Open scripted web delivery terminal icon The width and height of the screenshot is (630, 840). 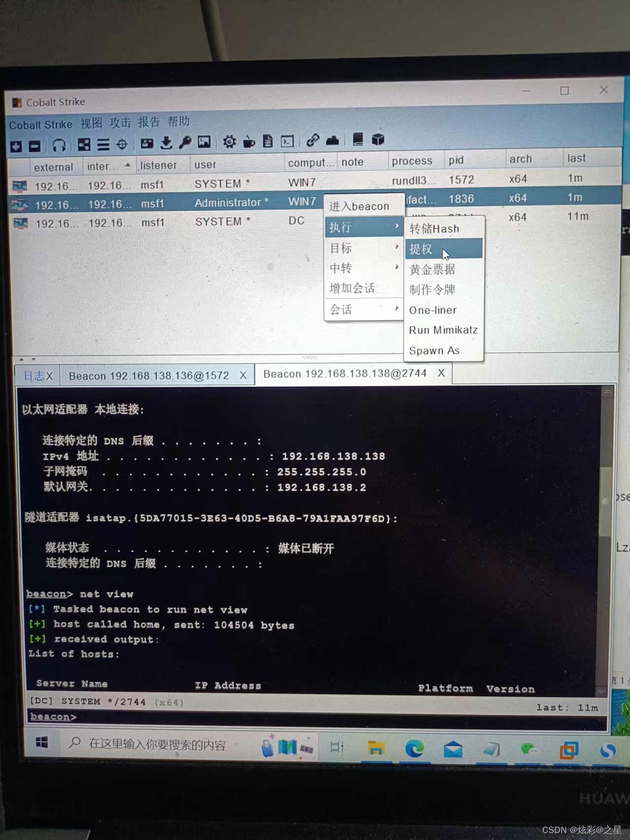[287, 141]
